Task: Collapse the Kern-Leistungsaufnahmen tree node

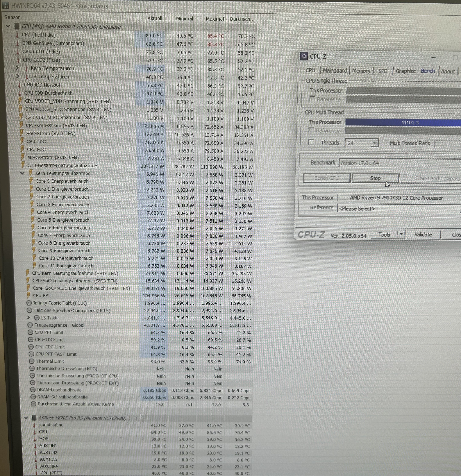Action: pyautogui.click(x=22, y=173)
